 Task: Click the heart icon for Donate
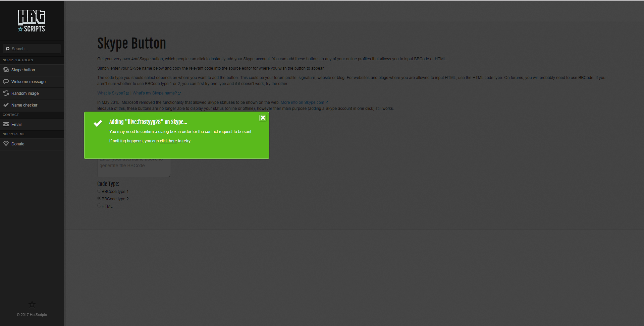[6, 144]
